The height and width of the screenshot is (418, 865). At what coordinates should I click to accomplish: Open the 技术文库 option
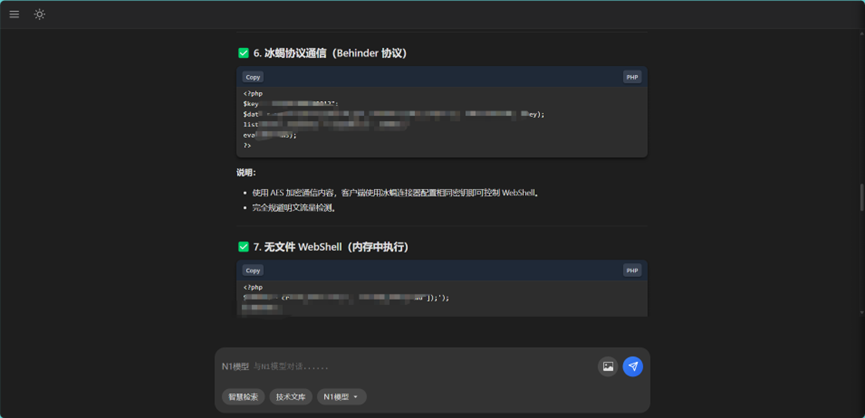291,396
